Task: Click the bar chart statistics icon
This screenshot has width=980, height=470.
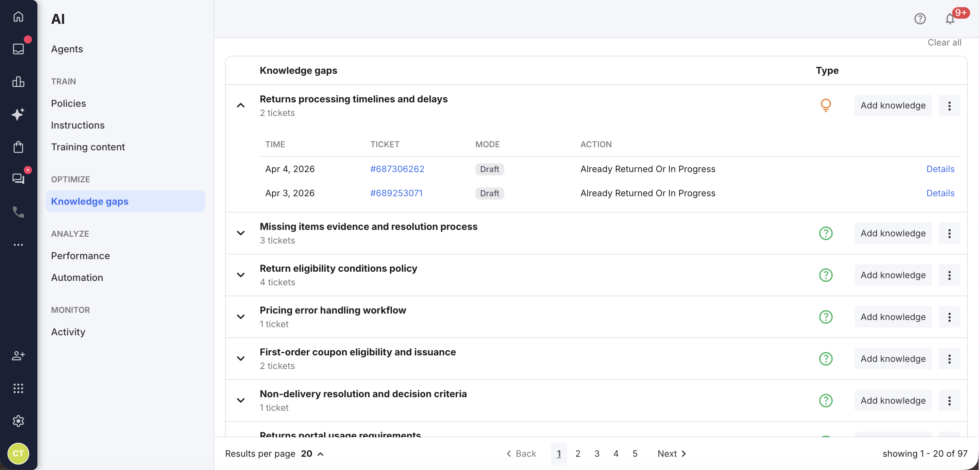Action: (x=18, y=81)
